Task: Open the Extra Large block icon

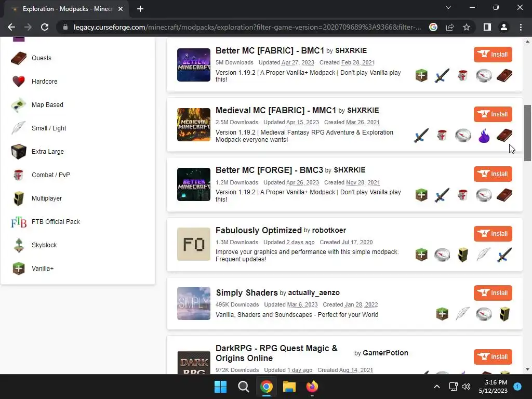Action: [x=19, y=152]
